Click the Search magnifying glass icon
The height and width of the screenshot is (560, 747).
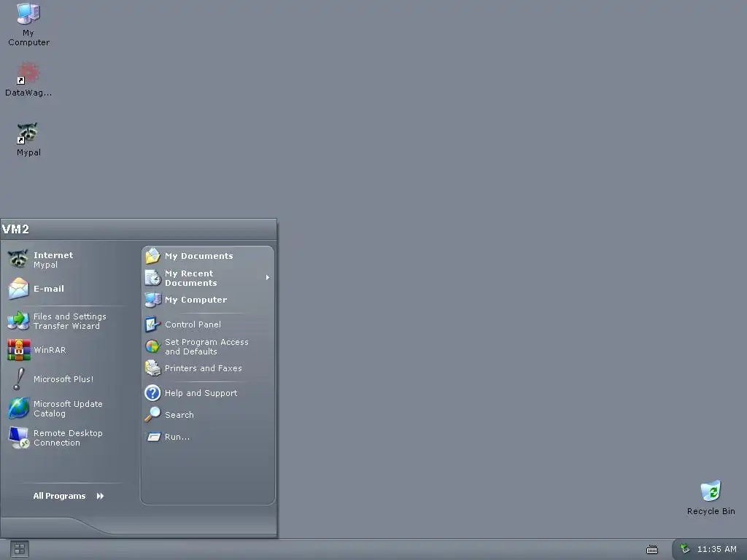click(152, 415)
